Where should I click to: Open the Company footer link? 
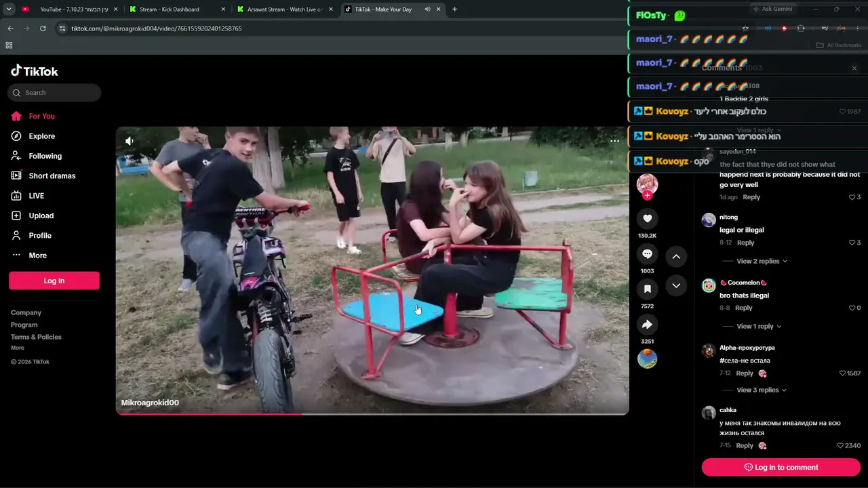26,312
